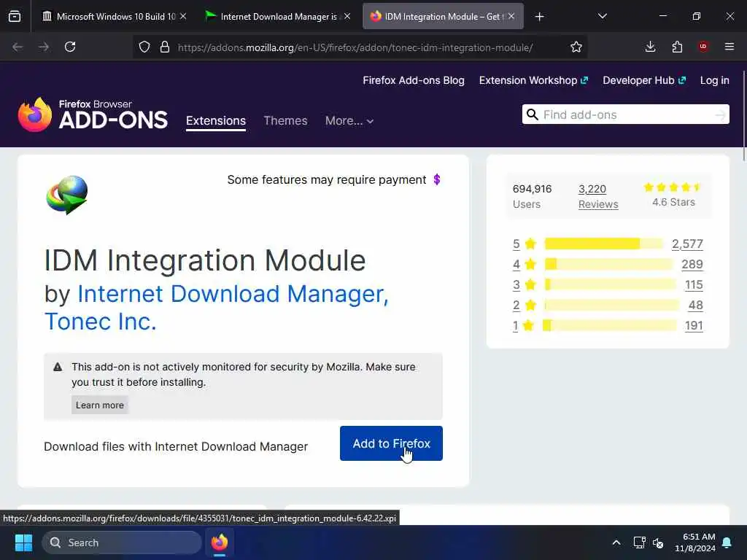This screenshot has height=560, width=747.
Task: Show hidden system tray icons
Action: pyautogui.click(x=616, y=542)
